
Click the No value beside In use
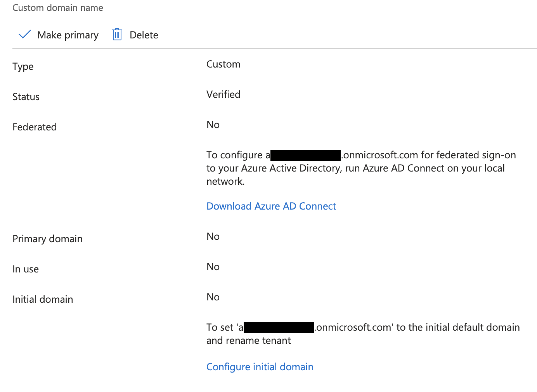213,266
